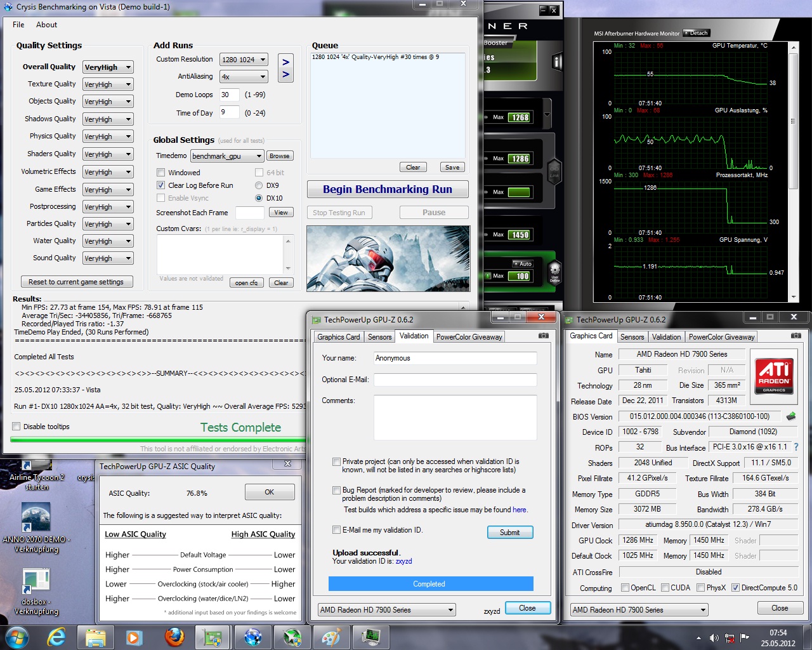Click the Demo Loops input field
Screen dimensions: 812x650
click(230, 95)
